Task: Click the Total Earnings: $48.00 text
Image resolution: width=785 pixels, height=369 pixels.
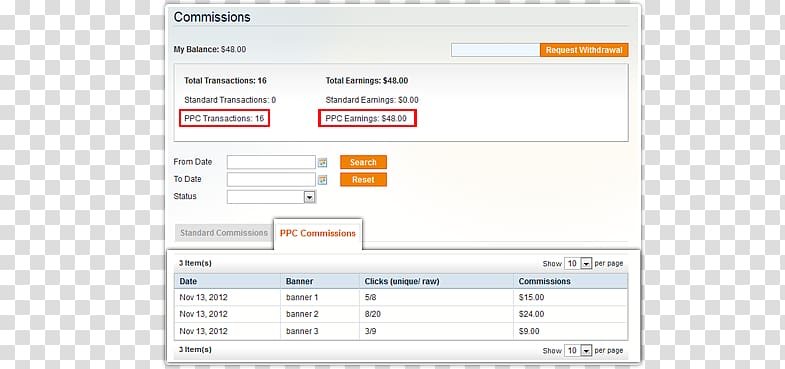Action: 367,81
